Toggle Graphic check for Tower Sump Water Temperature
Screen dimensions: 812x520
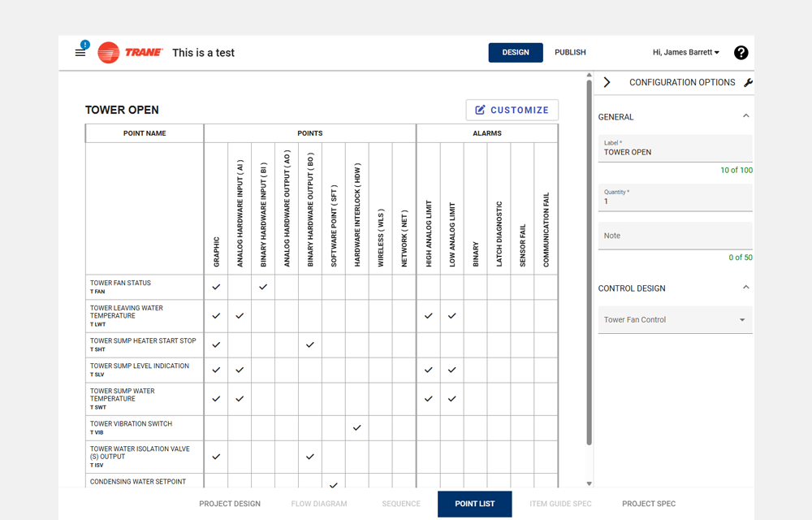[217, 399]
